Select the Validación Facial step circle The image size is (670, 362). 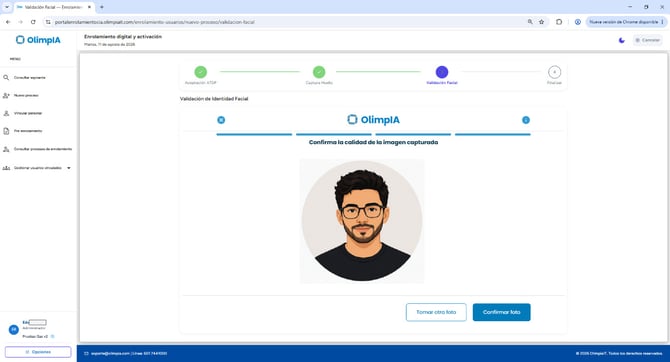pyautogui.click(x=442, y=72)
